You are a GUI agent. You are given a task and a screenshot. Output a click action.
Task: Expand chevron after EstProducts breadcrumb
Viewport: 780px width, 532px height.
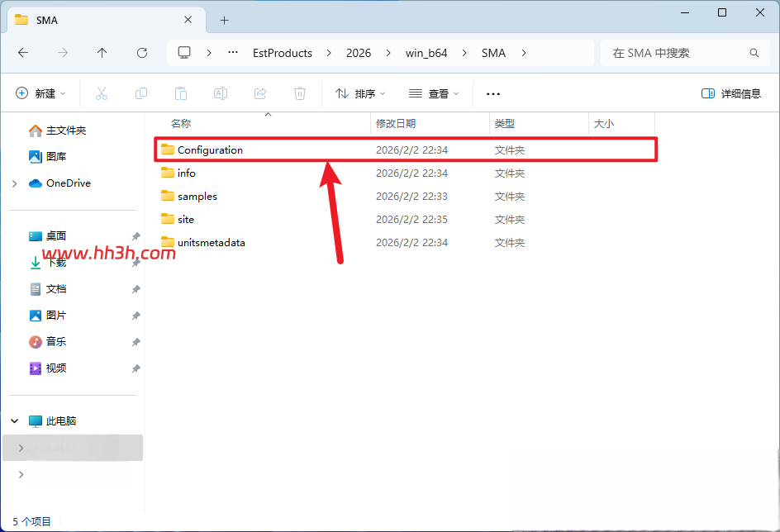329,53
